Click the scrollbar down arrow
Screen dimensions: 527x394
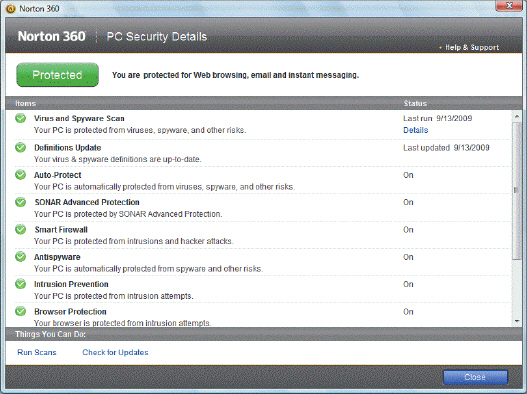click(x=517, y=321)
